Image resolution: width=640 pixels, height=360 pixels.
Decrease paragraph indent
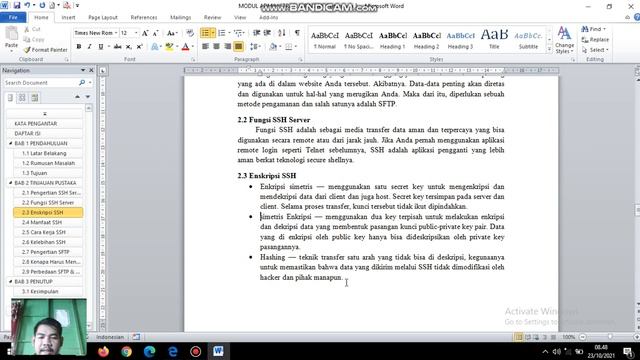(x=256, y=33)
